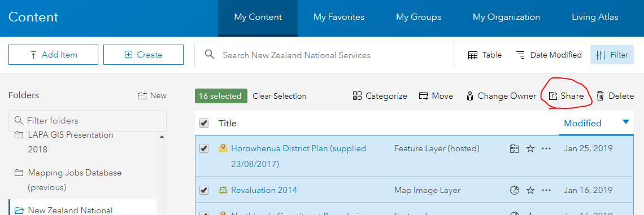The image size is (644, 215).
Task: Click the Jan 25, 2019 date
Action: coord(588,148)
